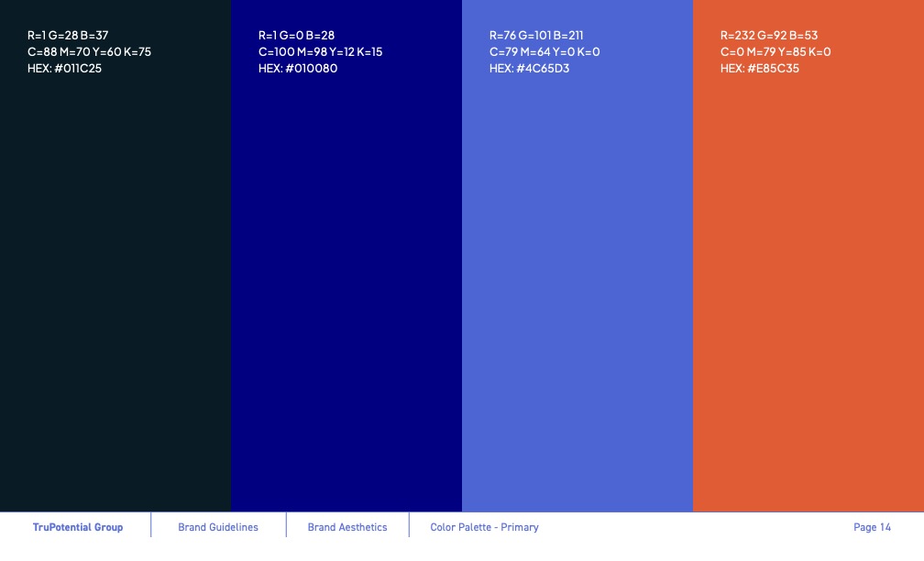Select the dark teal #011C25 color swatch
Image resolution: width=924 pixels, height=561 pixels.
tap(115, 275)
